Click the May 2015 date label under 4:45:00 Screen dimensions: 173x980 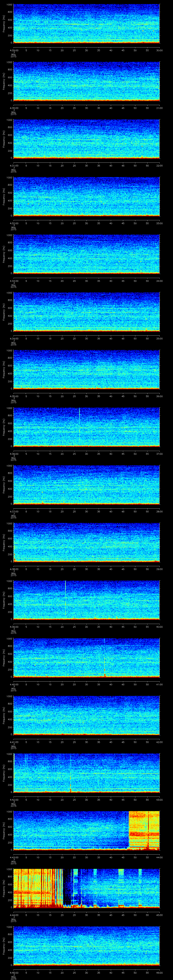[x=13, y=977]
